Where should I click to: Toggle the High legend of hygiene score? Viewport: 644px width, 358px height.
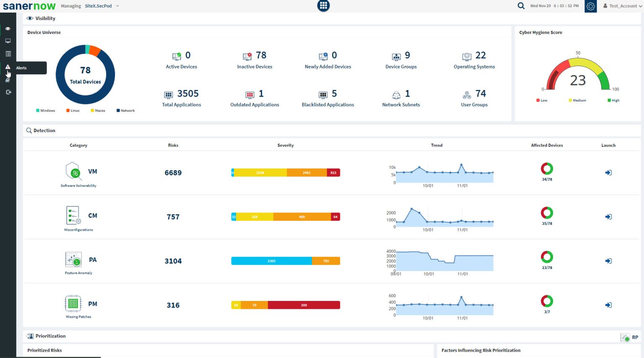[x=613, y=100]
